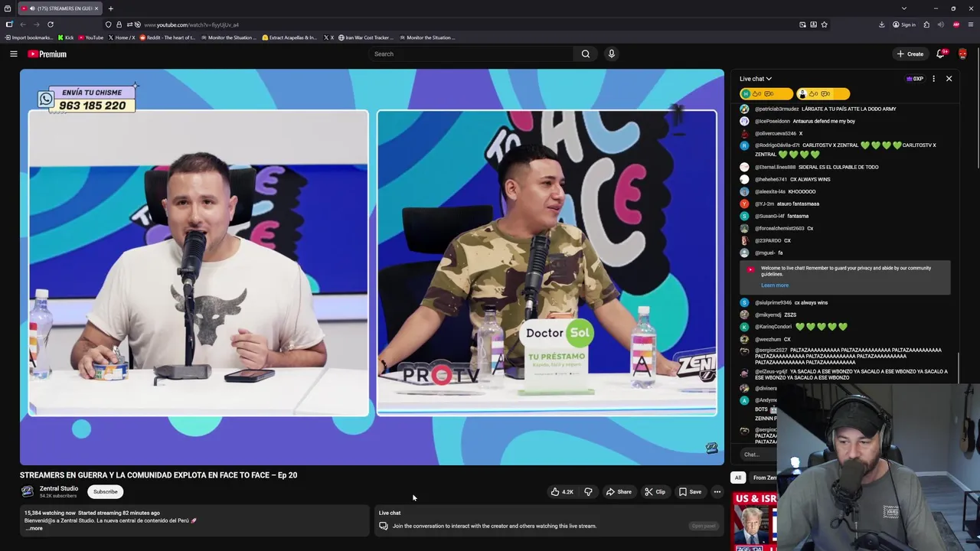Image resolution: width=980 pixels, height=551 pixels.
Task: Open the Reddit bookmark
Action: tap(168, 37)
